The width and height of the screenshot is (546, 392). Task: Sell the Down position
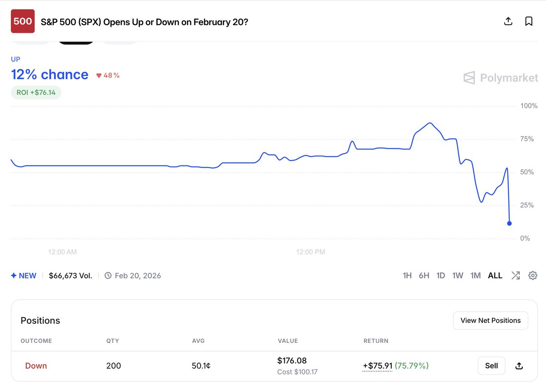pyautogui.click(x=491, y=366)
